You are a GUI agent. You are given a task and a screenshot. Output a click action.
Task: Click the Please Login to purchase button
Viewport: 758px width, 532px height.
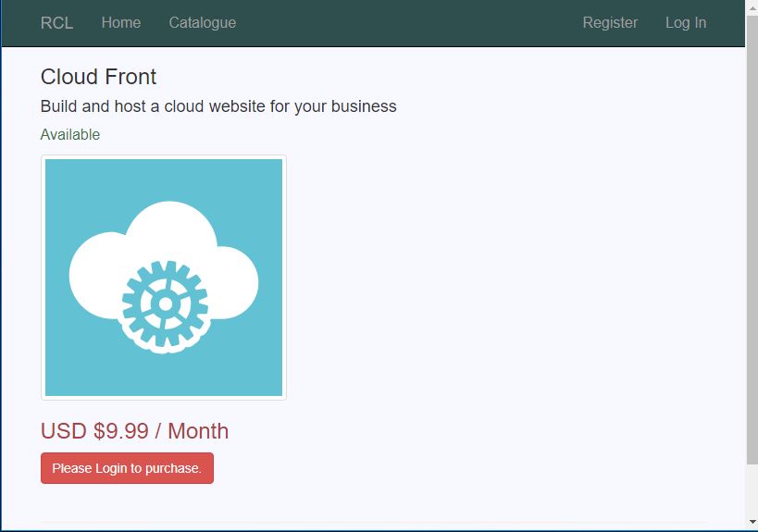(x=127, y=468)
